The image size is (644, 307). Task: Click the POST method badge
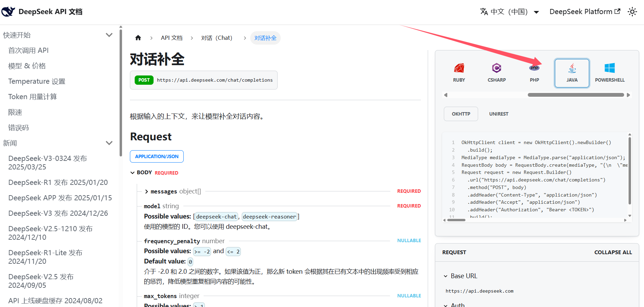point(144,80)
